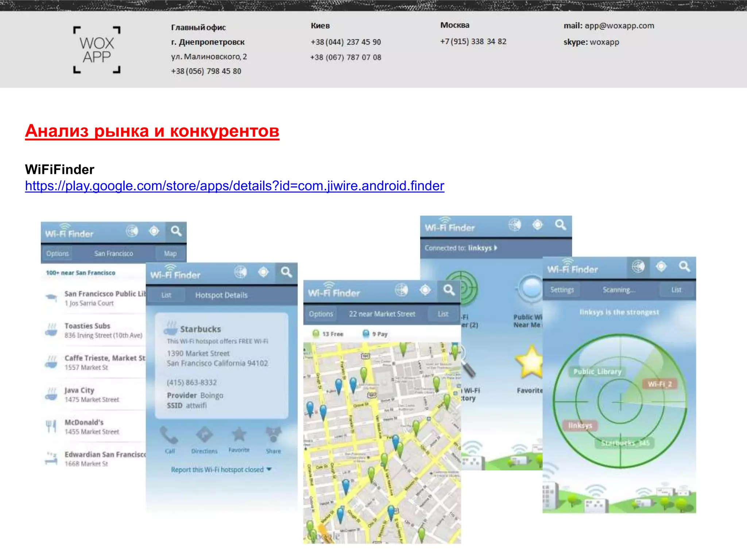Switch to List in Market Street map screen
747x560 pixels.
(x=443, y=314)
